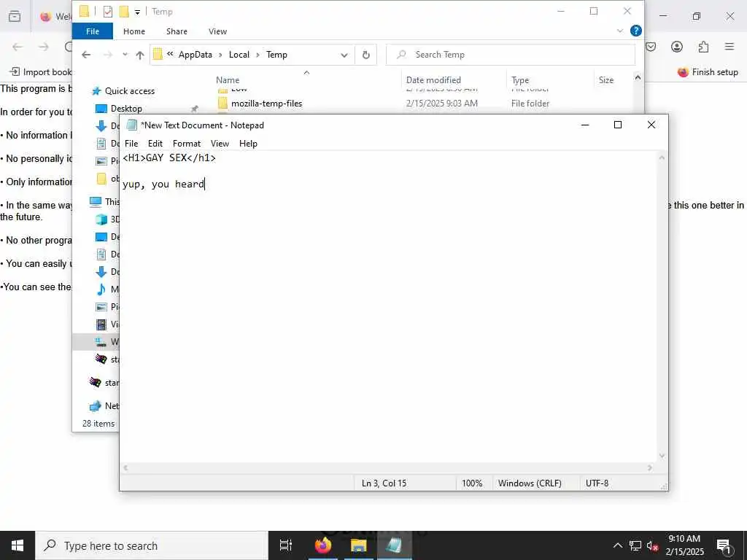Click Network icon in navigation pane
Image resolution: width=747 pixels, height=560 pixels.
click(96, 405)
